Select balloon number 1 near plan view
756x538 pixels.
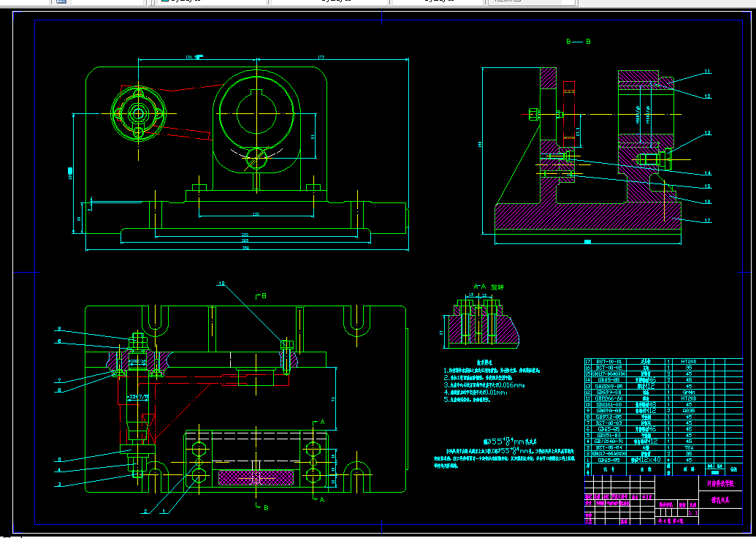tap(164, 511)
